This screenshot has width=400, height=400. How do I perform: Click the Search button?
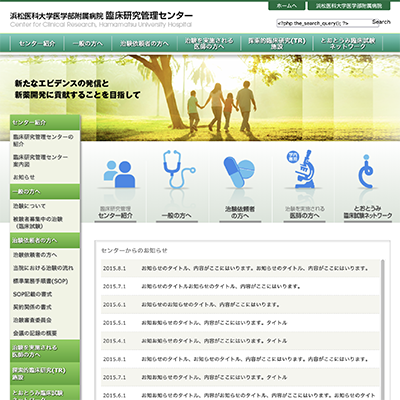381,22
